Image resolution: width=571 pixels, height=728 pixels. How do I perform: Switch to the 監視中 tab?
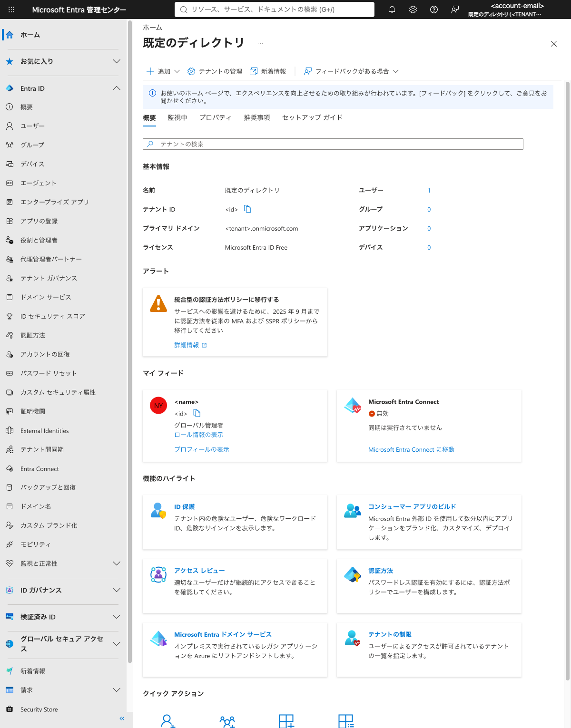point(177,117)
